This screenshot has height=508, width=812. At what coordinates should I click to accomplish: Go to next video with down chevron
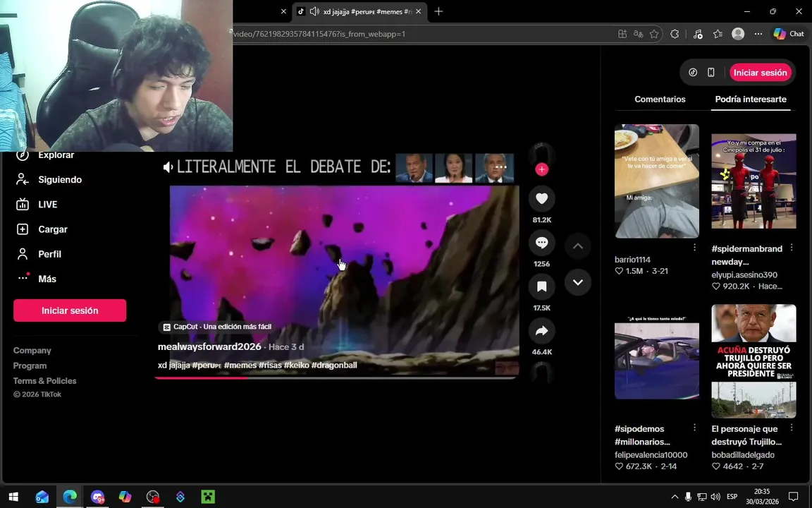coord(578,282)
